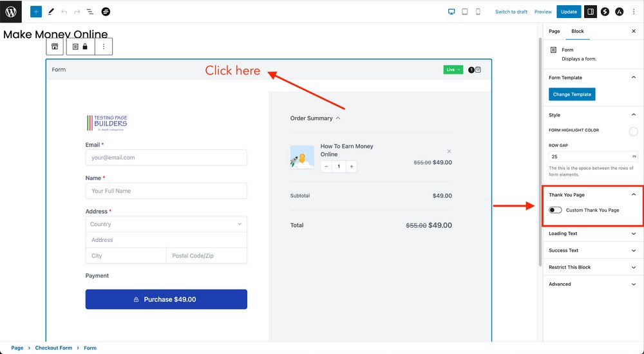Click the lock icon in the block toolbar
The width and height of the screenshot is (644, 354).
85,47
